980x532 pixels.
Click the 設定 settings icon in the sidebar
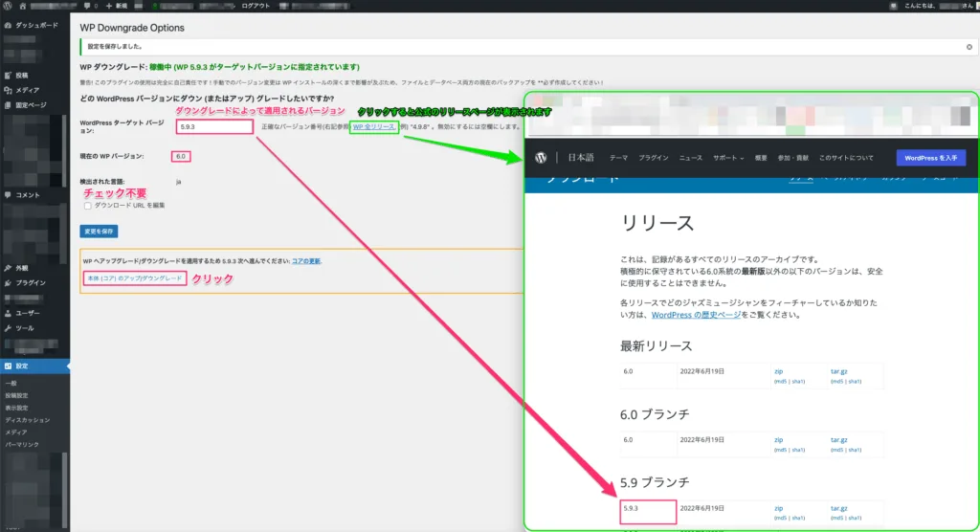[8, 366]
